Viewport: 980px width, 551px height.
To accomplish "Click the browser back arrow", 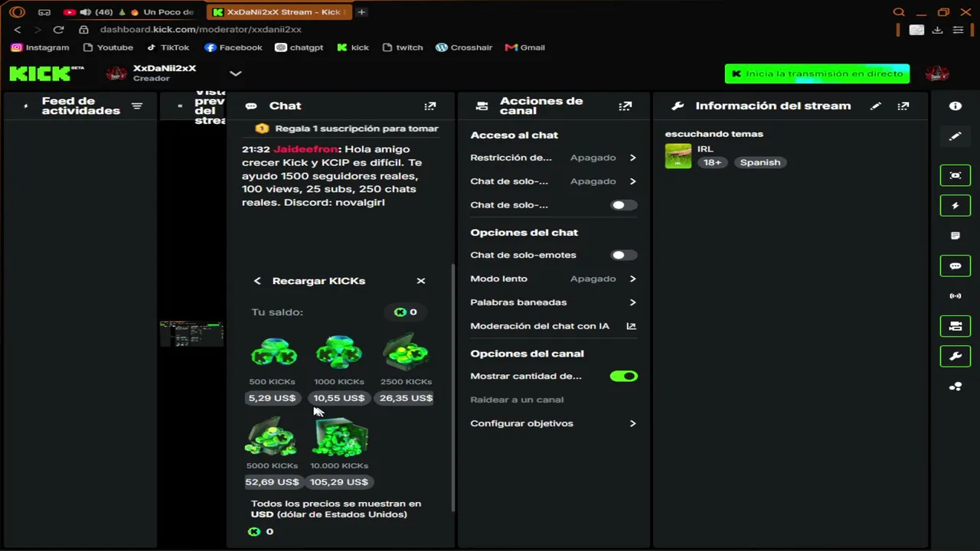I will tap(18, 30).
